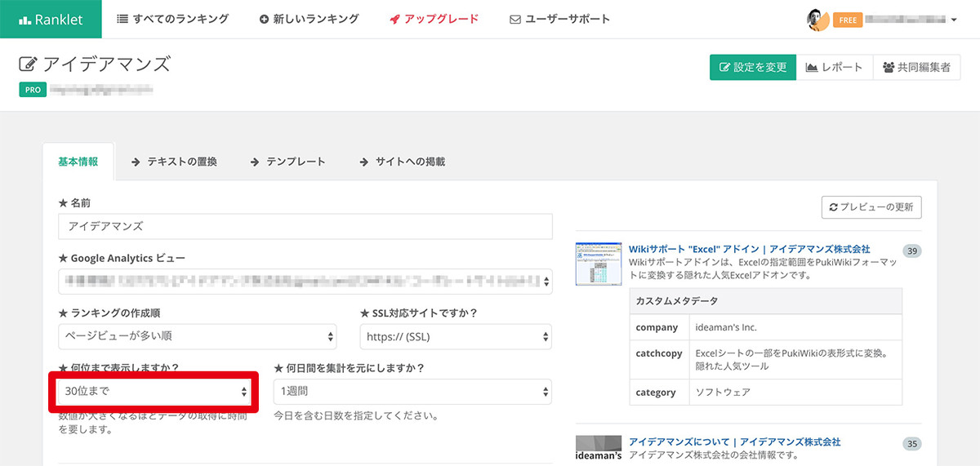Viewport: 980px width, 466px height.
Task: Switch to テキストの置換 tab
Action: click(174, 162)
